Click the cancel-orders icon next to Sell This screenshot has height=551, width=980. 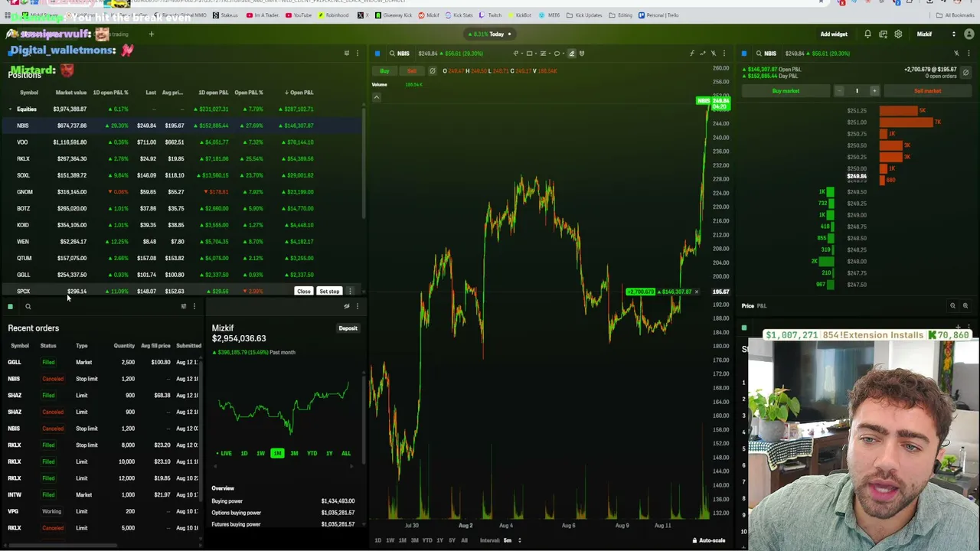point(432,71)
